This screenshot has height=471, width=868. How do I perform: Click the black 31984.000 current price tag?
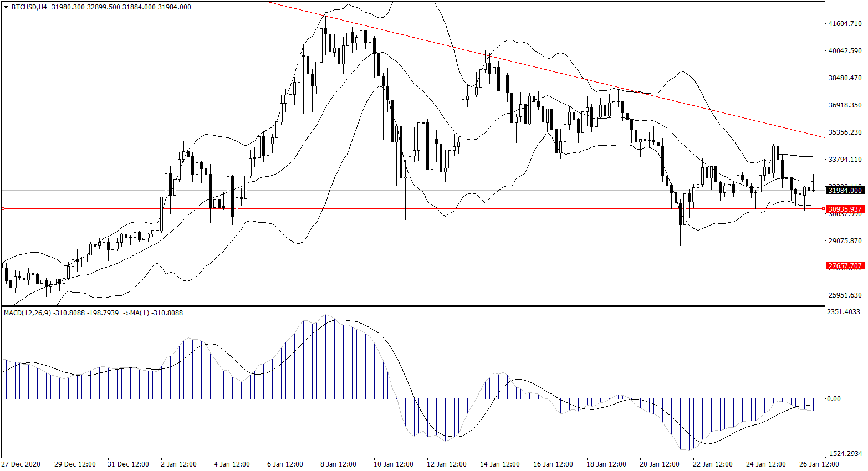[844, 190]
